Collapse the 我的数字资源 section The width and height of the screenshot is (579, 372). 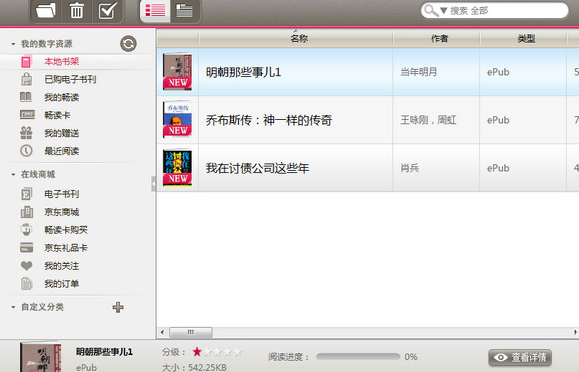point(13,44)
